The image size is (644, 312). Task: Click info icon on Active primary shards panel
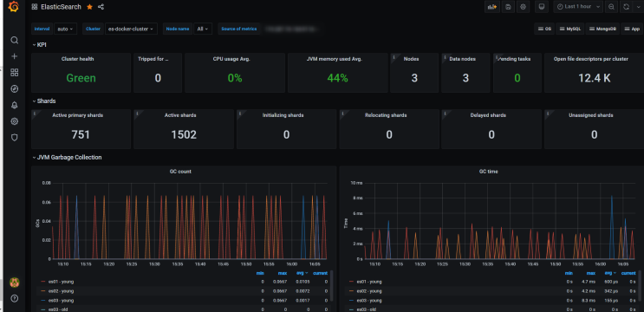point(35,113)
